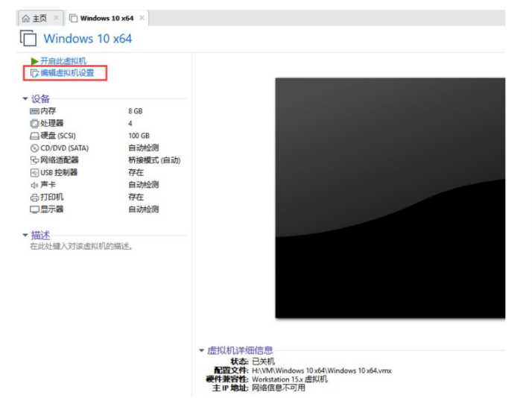Click the edit virtual machine settings icon
532x398 pixels.
[34, 73]
